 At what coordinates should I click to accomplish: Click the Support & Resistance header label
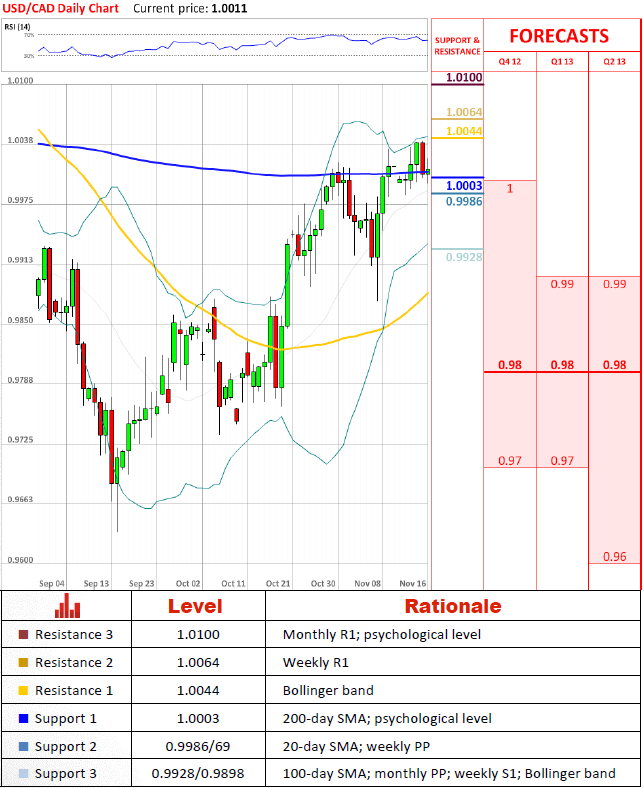coord(457,46)
